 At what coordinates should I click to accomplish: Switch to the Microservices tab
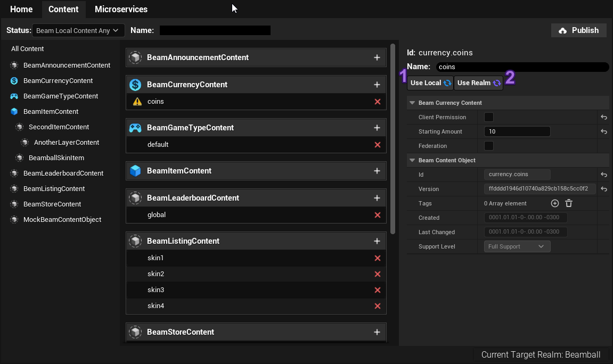tap(121, 9)
